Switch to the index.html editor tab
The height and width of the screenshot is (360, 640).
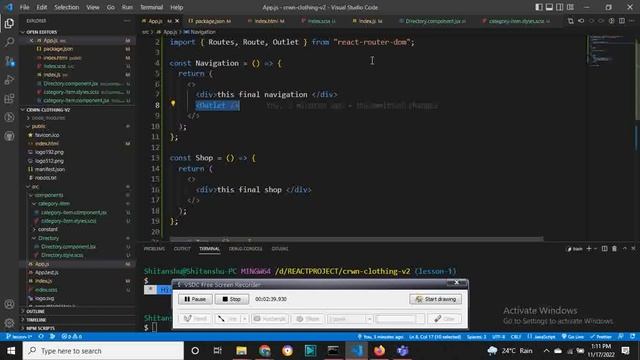coord(267,21)
